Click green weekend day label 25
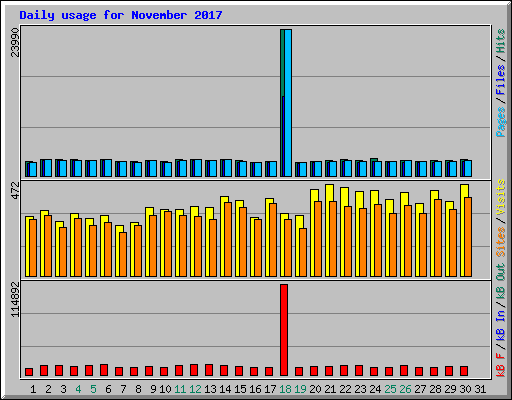This screenshot has height=400, width=512. point(390,389)
